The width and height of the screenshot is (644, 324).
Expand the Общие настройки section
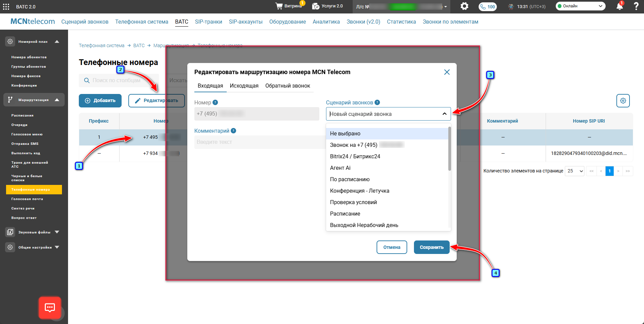click(57, 247)
